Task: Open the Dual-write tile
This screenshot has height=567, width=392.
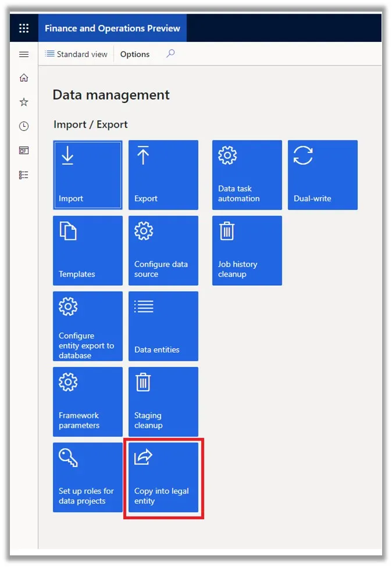Action: 323,175
